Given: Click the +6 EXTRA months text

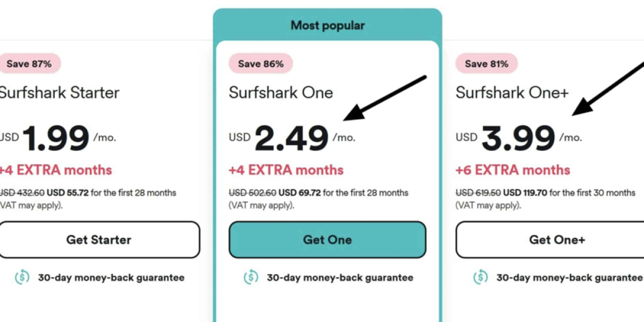Looking at the screenshot, I should tap(513, 170).
